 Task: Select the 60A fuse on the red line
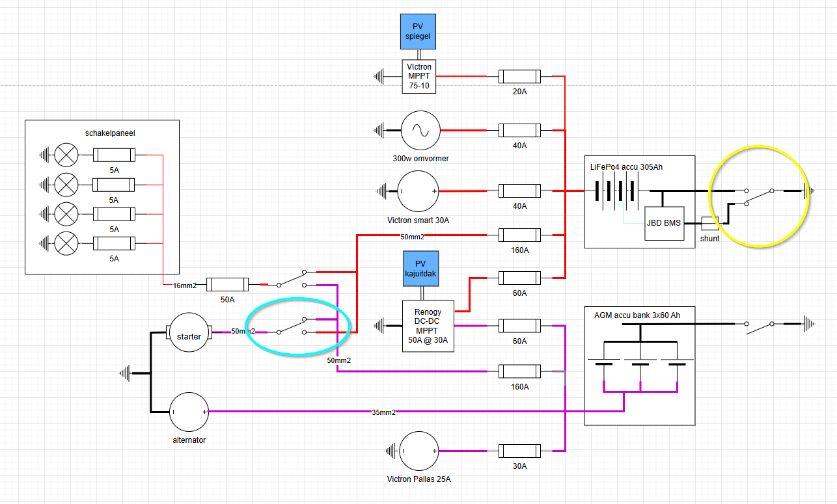tap(519, 277)
